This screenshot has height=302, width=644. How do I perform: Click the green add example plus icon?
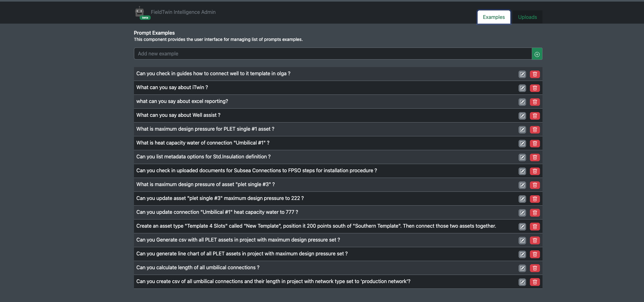click(537, 54)
